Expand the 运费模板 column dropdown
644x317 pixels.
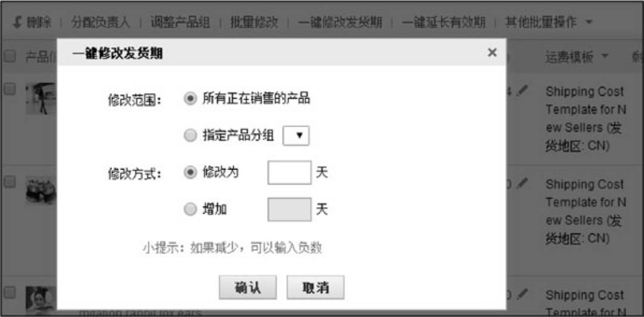pos(604,56)
